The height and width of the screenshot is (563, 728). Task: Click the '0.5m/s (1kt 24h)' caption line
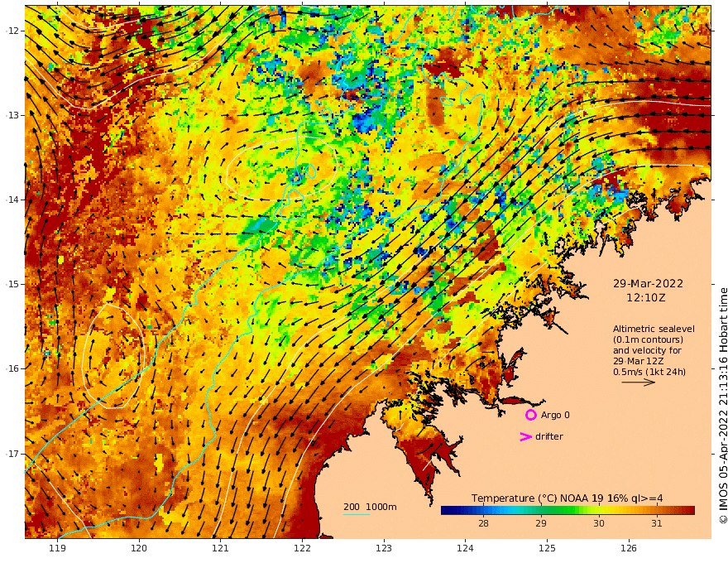(x=649, y=372)
